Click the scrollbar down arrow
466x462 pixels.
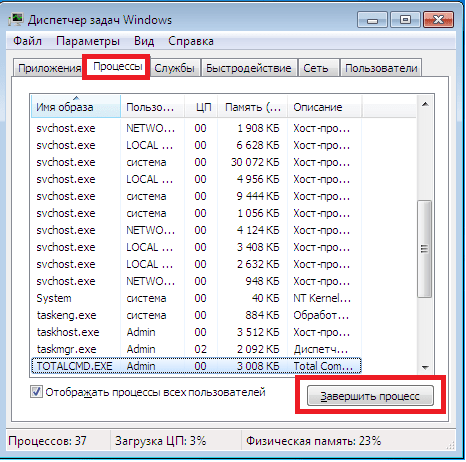tap(425, 367)
